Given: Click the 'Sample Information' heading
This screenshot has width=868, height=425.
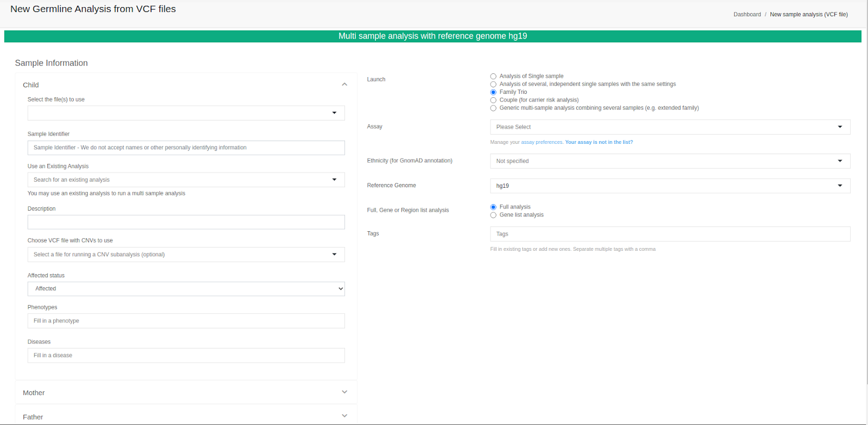Looking at the screenshot, I should pyautogui.click(x=52, y=63).
